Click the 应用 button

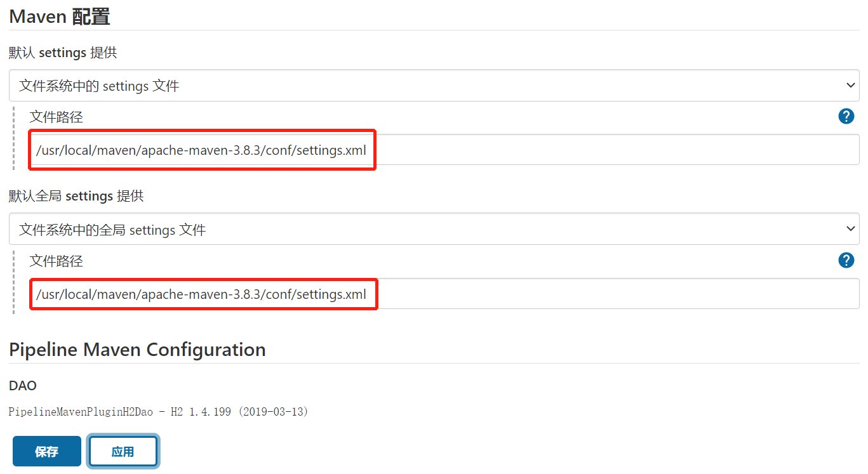(x=123, y=451)
